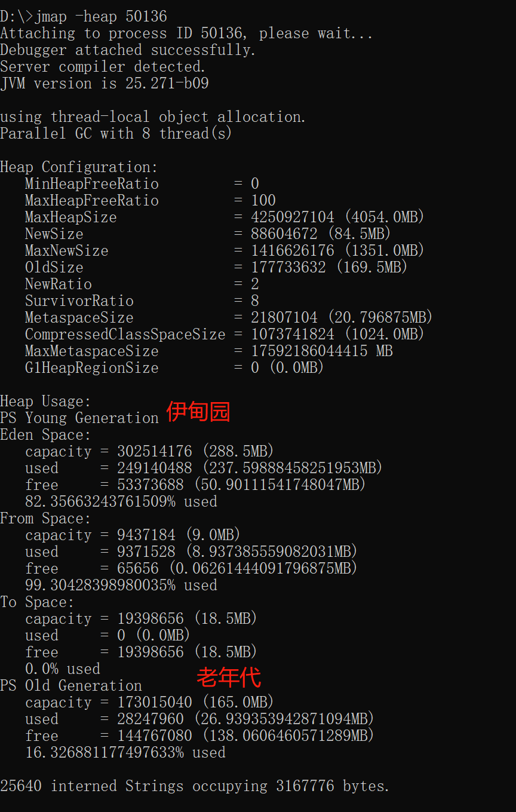
Task: Click the Heap Usage heading
Action: (45, 401)
